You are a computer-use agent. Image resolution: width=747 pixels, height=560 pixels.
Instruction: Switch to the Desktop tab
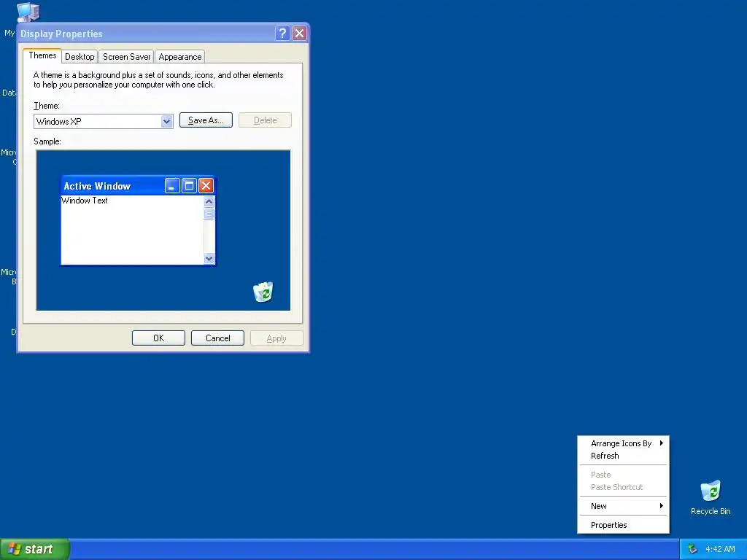click(x=80, y=57)
